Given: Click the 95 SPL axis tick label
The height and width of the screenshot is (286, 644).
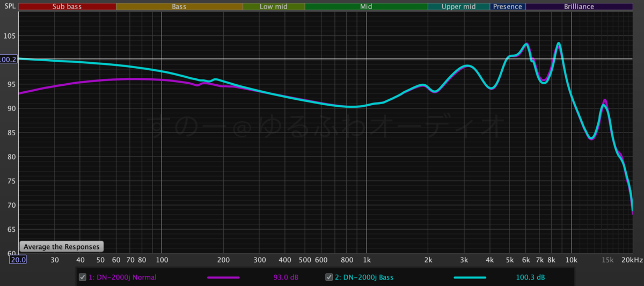Looking at the screenshot, I should [12, 84].
